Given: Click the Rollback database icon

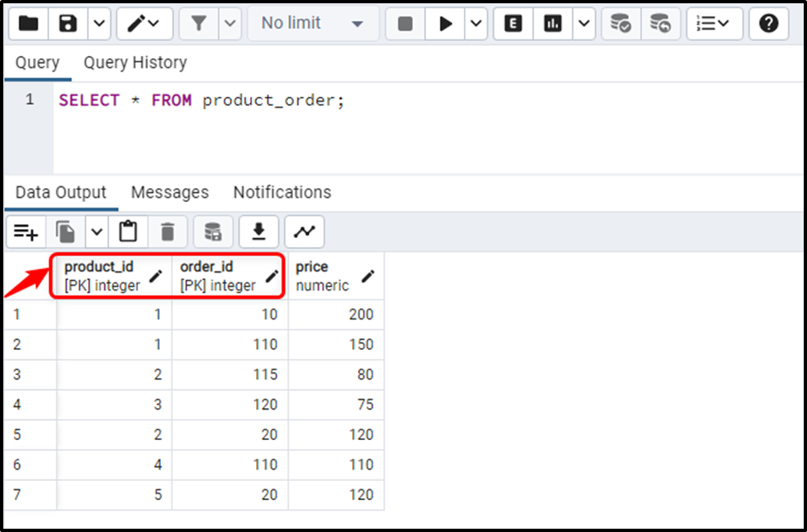Looking at the screenshot, I should (659, 24).
